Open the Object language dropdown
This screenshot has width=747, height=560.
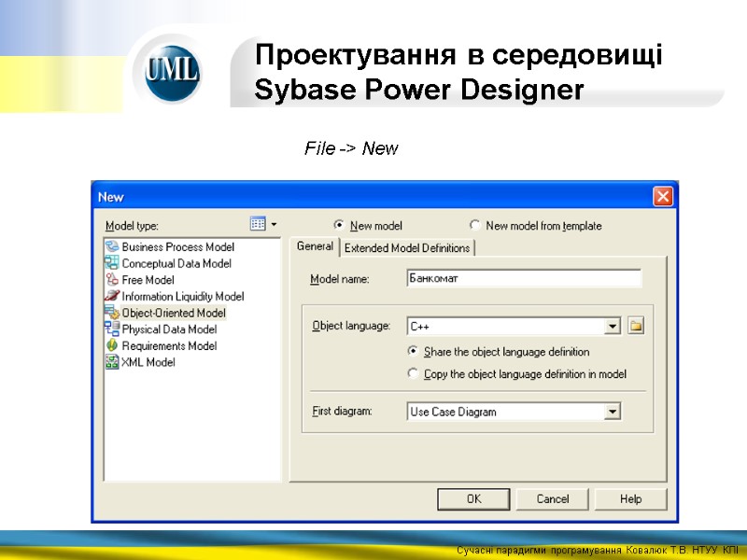point(614,325)
